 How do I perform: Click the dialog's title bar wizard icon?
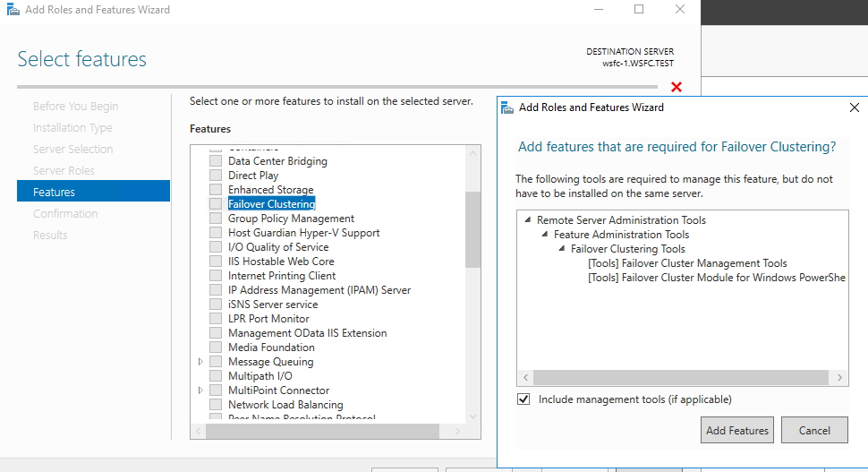click(508, 107)
